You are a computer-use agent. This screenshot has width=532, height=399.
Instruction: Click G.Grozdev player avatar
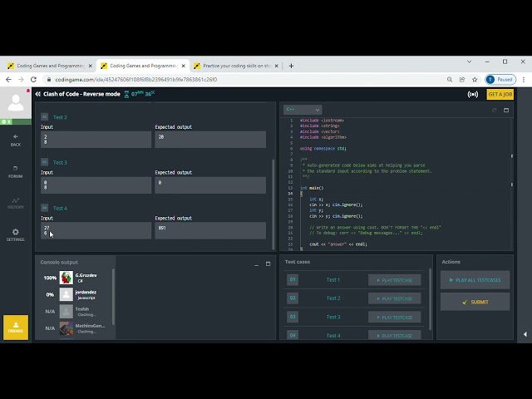(66, 278)
